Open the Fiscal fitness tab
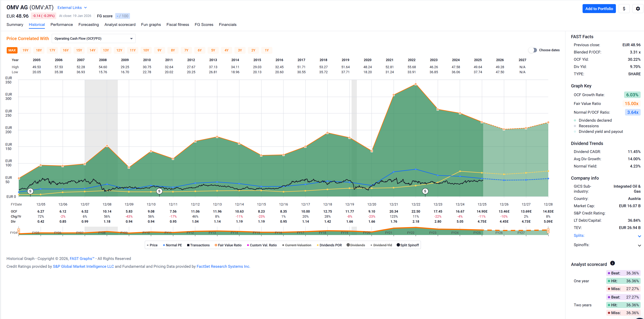 click(x=177, y=25)
